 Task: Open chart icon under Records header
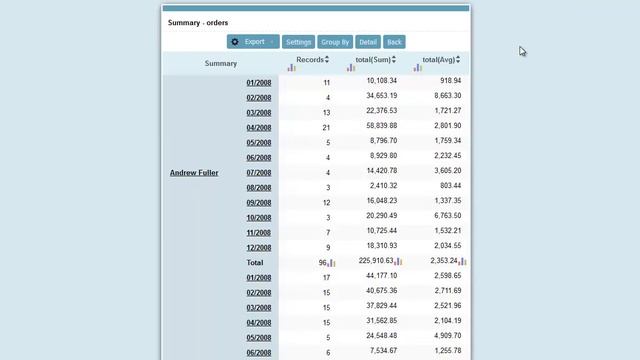point(291,68)
